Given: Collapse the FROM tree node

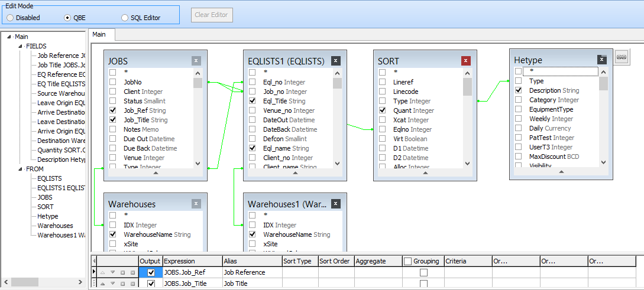Looking at the screenshot, I should [x=21, y=169].
